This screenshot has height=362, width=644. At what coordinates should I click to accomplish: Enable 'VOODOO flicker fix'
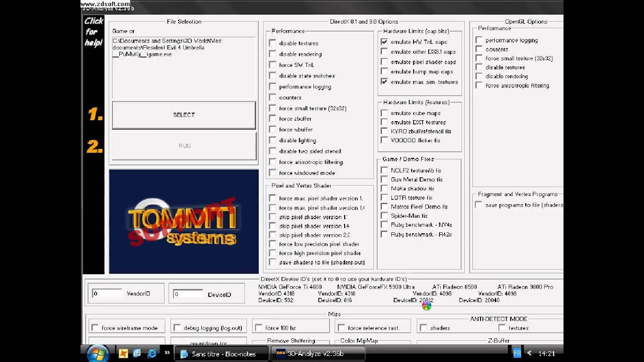click(x=384, y=140)
